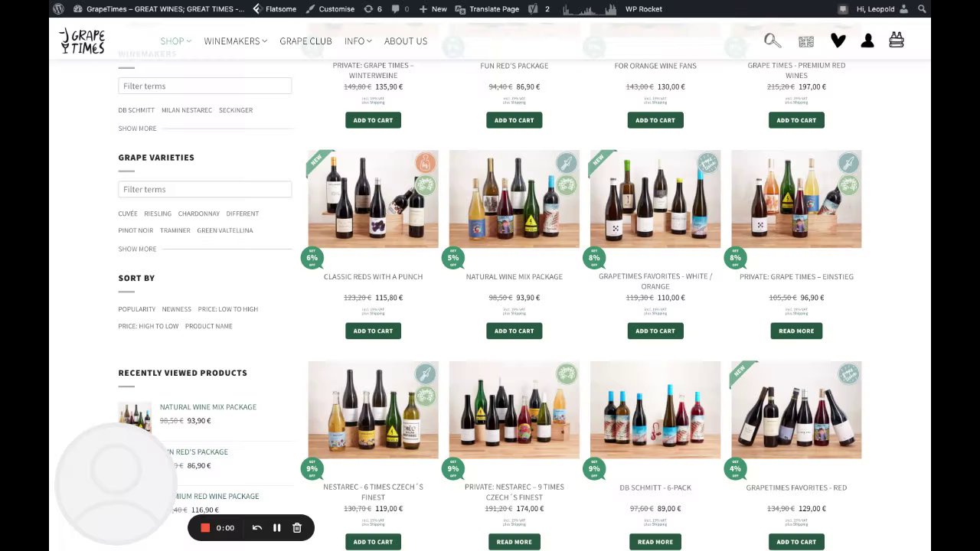Filter by CHARDONNAY grape variety
Viewport: 980px width, 551px height.
tap(199, 214)
